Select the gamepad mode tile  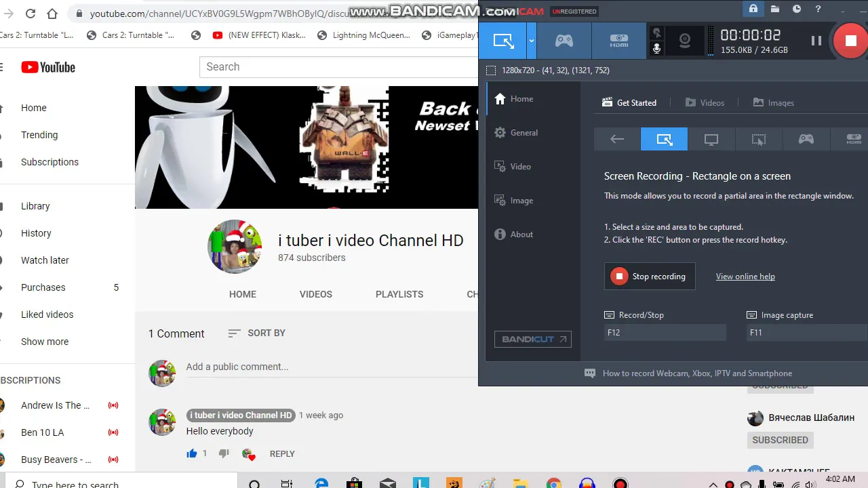tap(806, 139)
